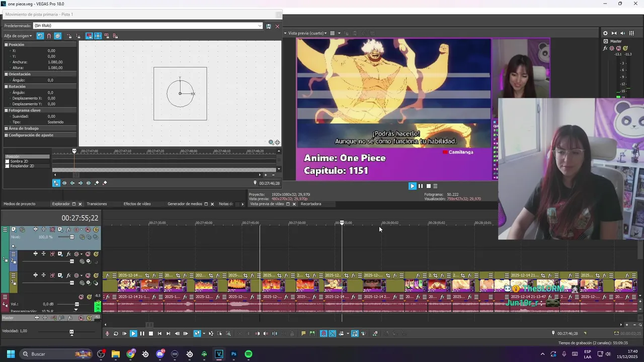Solo video track 1

click(96, 230)
